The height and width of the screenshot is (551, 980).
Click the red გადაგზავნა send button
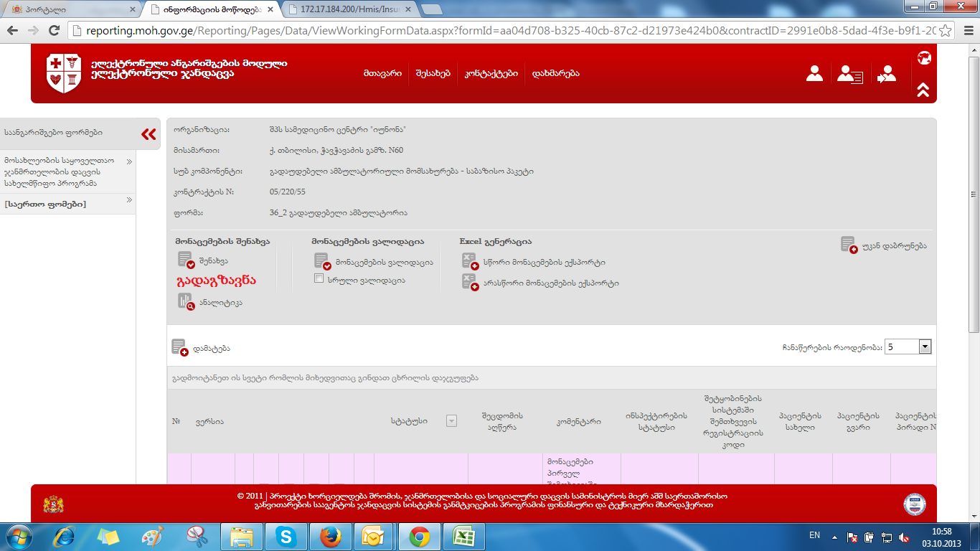[x=216, y=281]
